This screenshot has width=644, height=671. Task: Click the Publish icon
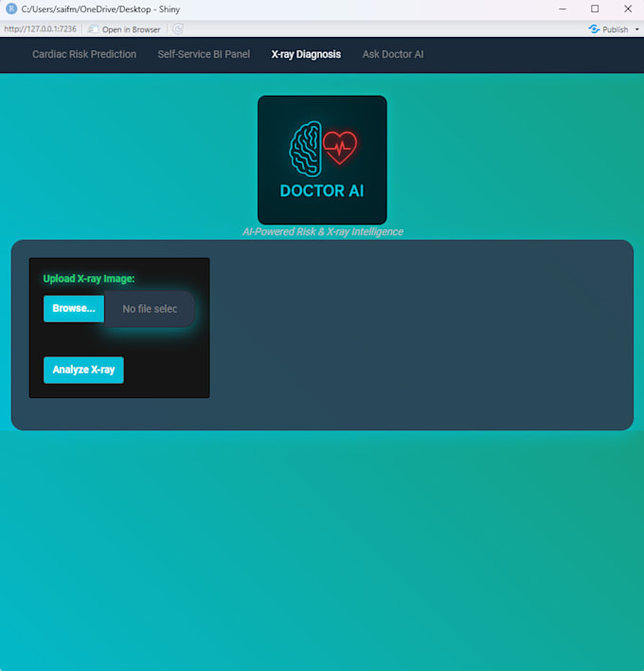594,29
